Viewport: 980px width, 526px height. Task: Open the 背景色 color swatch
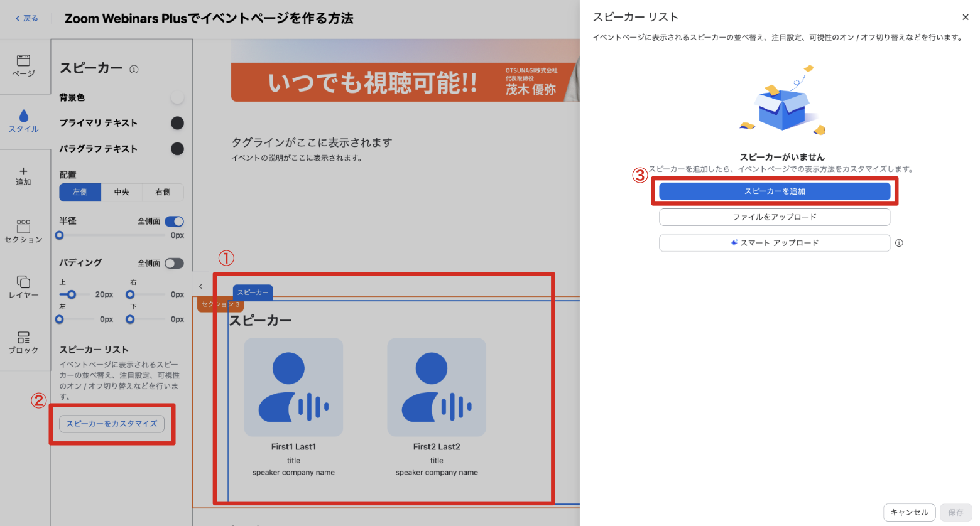click(177, 97)
